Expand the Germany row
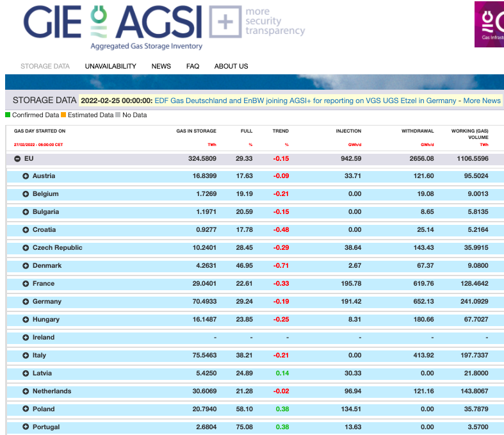 [x=26, y=302]
